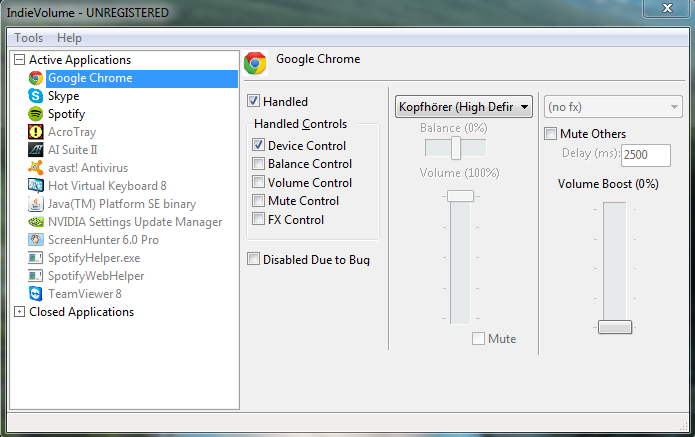This screenshot has width=695, height=437.
Task: Click the Volume slider thumb
Action: [460, 196]
